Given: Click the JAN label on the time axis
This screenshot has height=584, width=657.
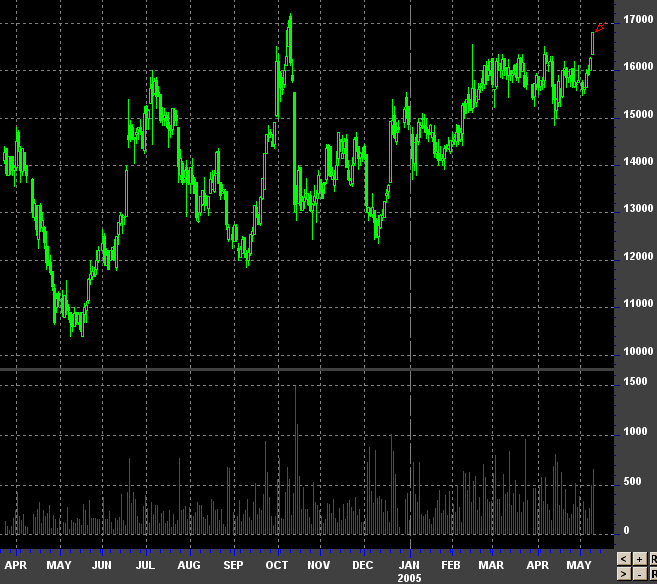Looking at the screenshot, I should [410, 565].
